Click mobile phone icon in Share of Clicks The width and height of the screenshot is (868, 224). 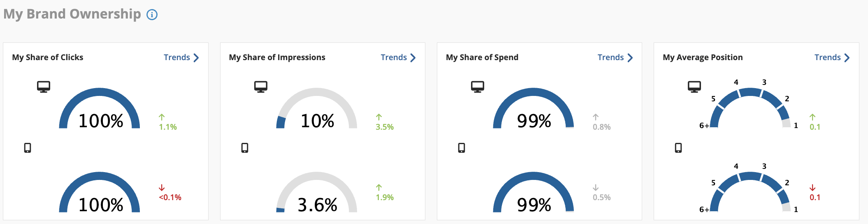click(x=28, y=148)
